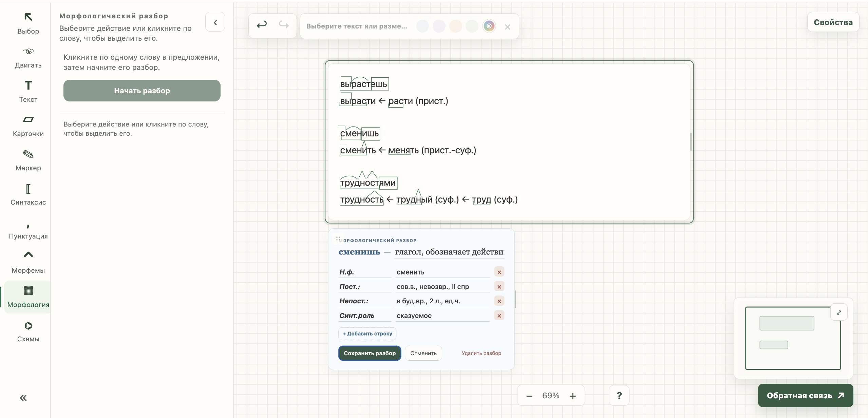
Task: Edit the Синт.роль value 'сказуемое'
Action: coord(442,316)
